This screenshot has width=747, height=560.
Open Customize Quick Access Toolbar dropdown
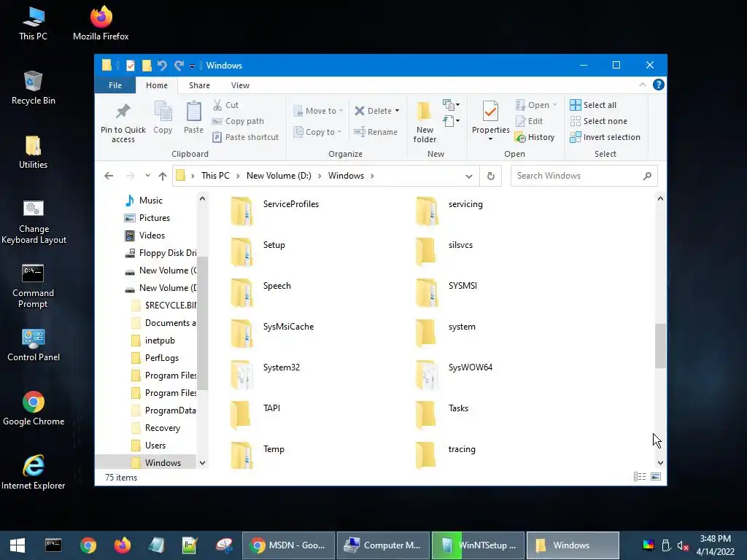pos(192,66)
